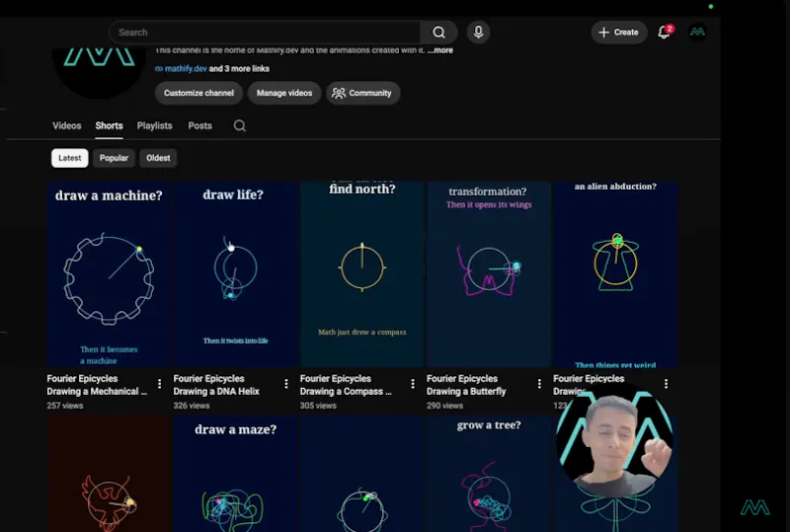Switch to the Playlists tab

click(x=155, y=125)
